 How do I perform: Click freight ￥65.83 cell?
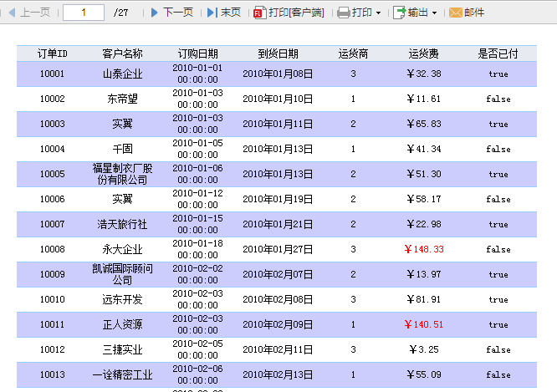[423, 124]
